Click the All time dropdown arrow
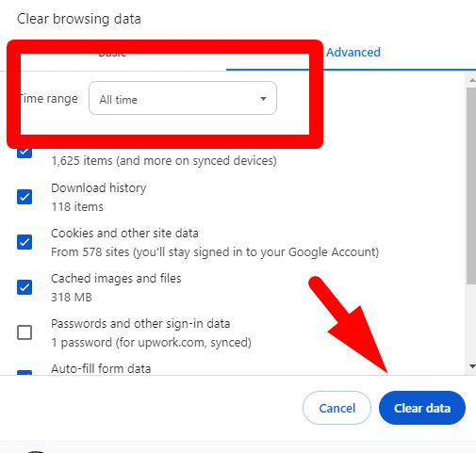 (x=263, y=99)
